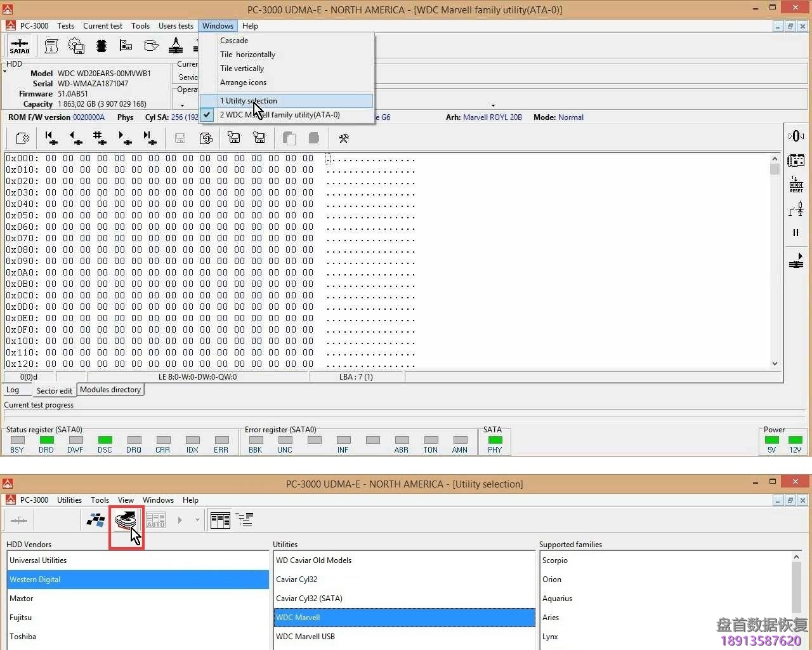This screenshot has width=812, height=650.
Task: Click the RESET counter icon in right sidebar
Action: coord(796,185)
